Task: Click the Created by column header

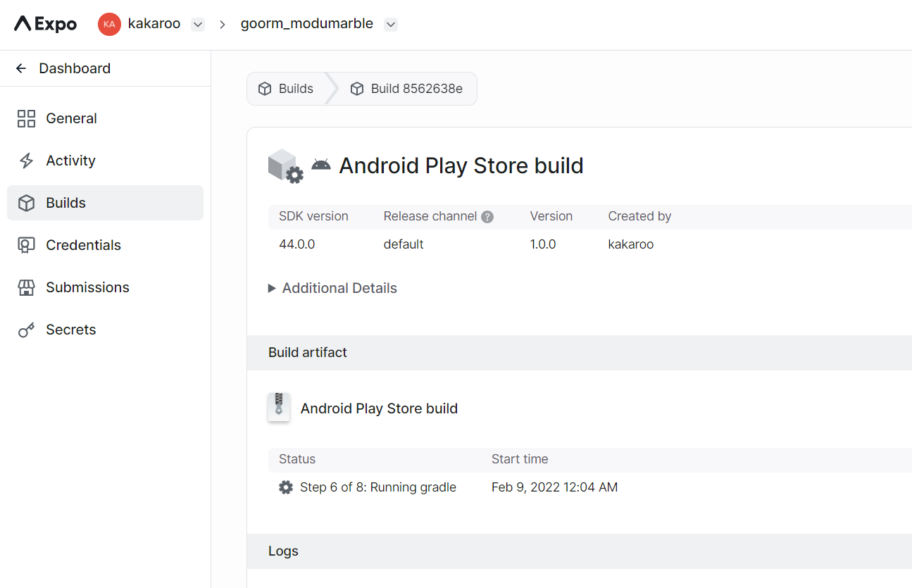Action: [639, 216]
